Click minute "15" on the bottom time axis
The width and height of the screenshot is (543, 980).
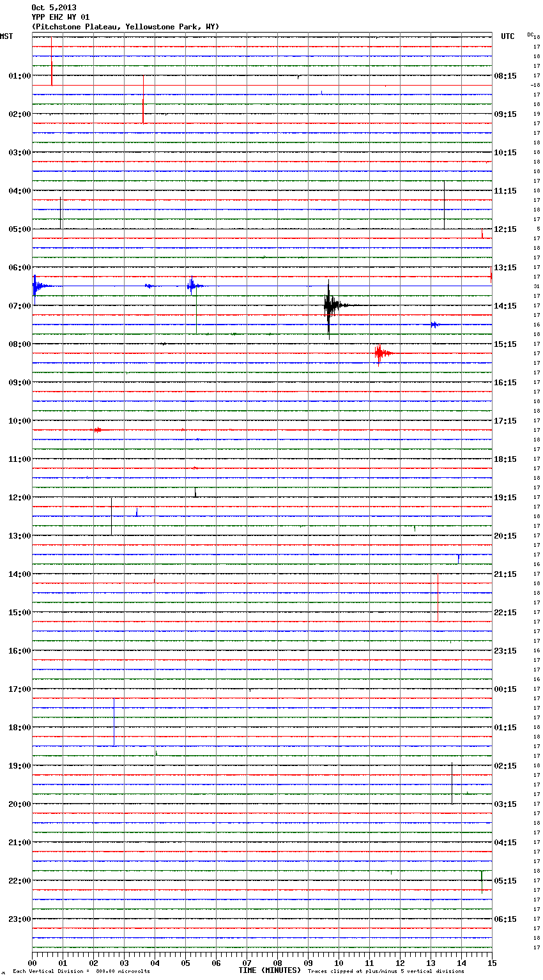pyautogui.click(x=491, y=963)
